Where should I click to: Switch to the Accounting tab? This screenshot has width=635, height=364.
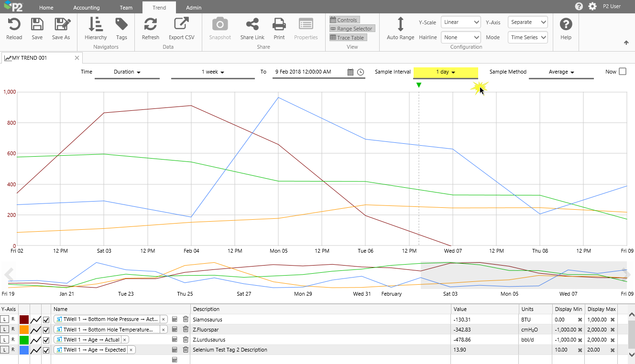click(x=87, y=8)
